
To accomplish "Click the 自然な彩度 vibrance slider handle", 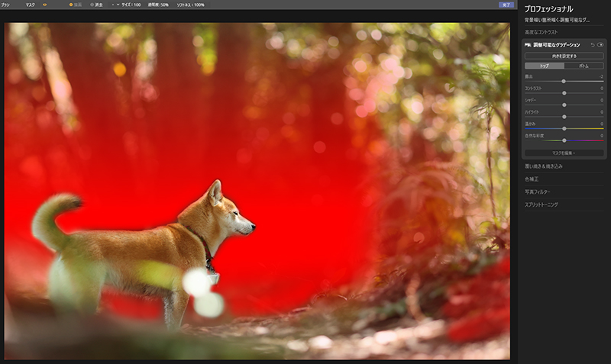I will click(x=564, y=140).
